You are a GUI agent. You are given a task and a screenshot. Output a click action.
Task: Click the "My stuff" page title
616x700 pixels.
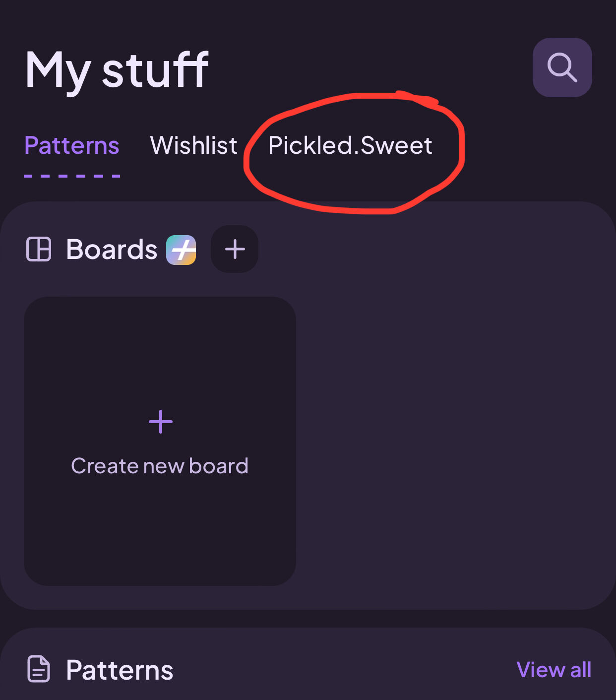pyautogui.click(x=117, y=70)
